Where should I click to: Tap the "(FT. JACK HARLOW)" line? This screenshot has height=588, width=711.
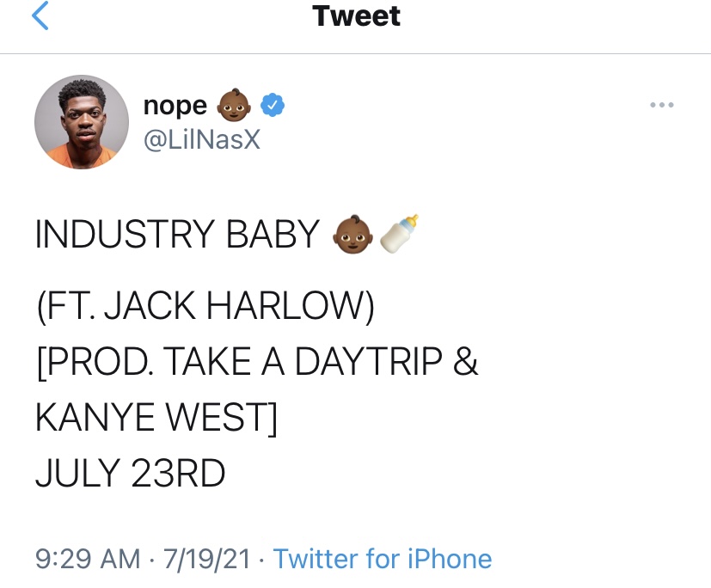click(x=205, y=307)
